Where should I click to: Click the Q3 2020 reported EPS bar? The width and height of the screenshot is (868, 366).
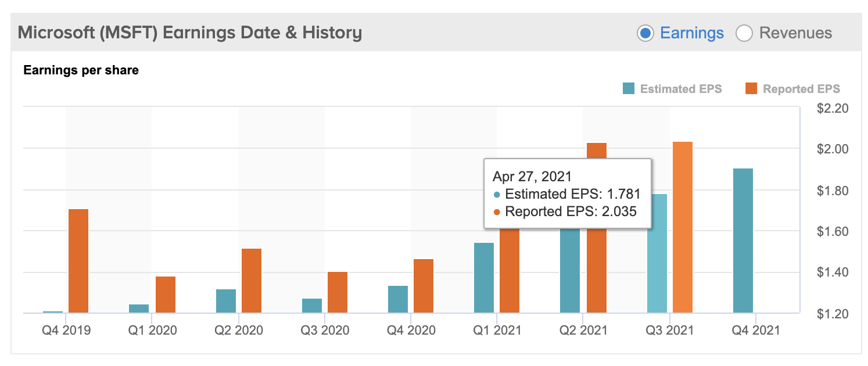pos(338,292)
